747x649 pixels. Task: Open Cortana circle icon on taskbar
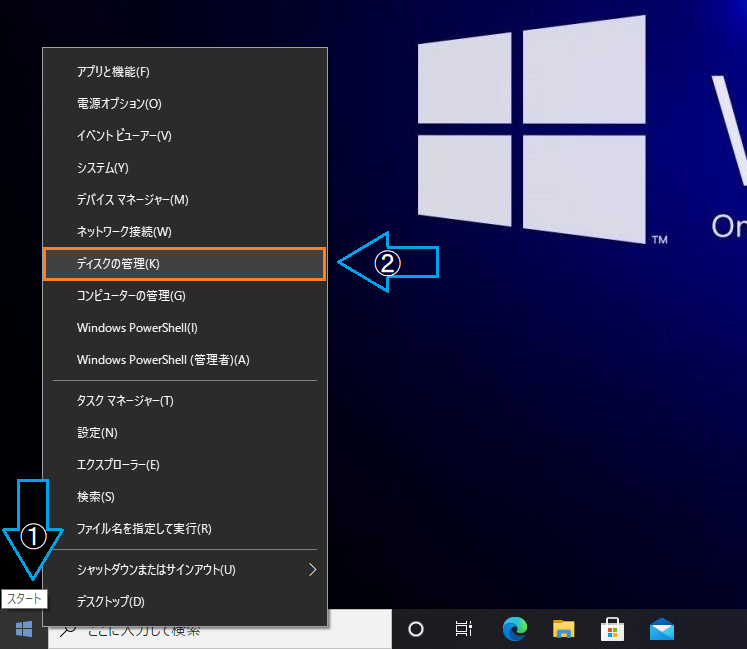(416, 629)
